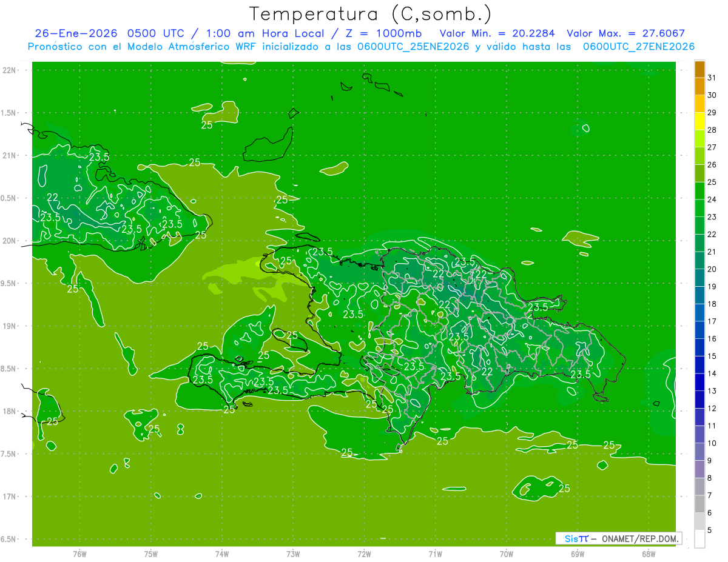Click colorbar scale label "21"
Screen dimensions: 728x562
[x=712, y=252]
